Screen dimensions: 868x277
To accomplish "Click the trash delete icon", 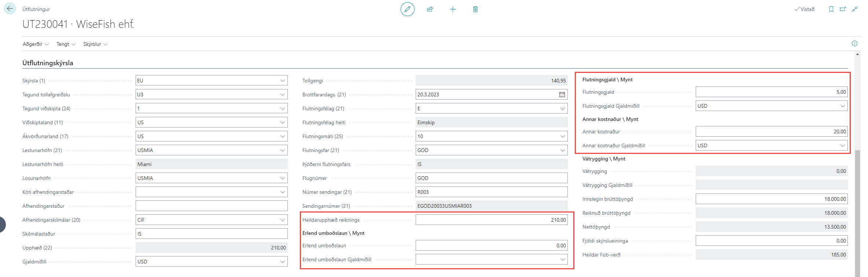I will pyautogui.click(x=475, y=9).
